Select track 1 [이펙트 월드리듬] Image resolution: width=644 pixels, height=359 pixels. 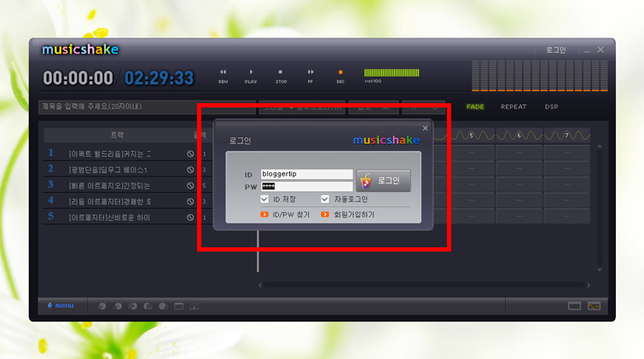tap(110, 153)
